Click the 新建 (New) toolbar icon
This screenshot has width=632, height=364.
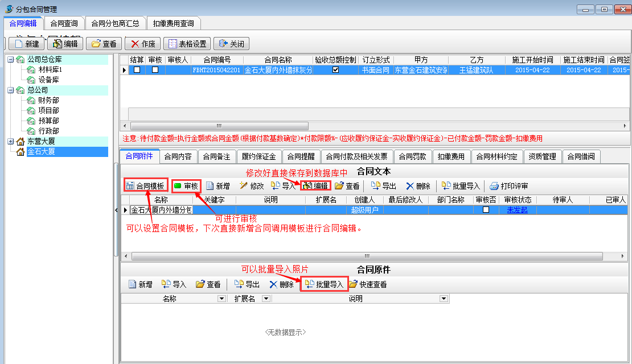(x=19, y=44)
